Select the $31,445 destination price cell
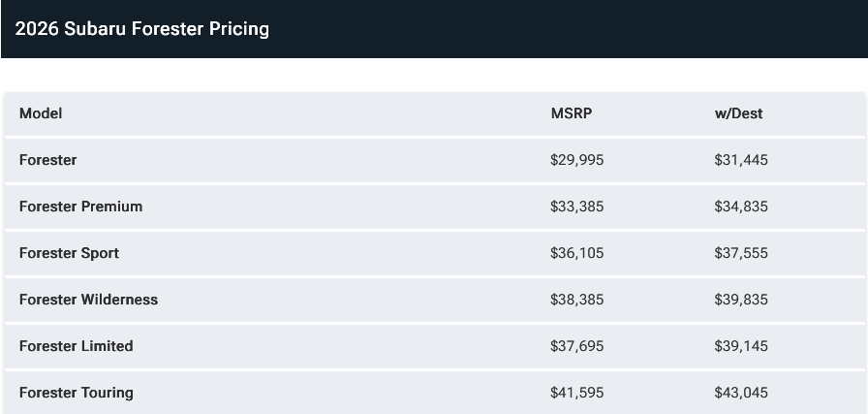This screenshot has height=414, width=868. click(741, 160)
